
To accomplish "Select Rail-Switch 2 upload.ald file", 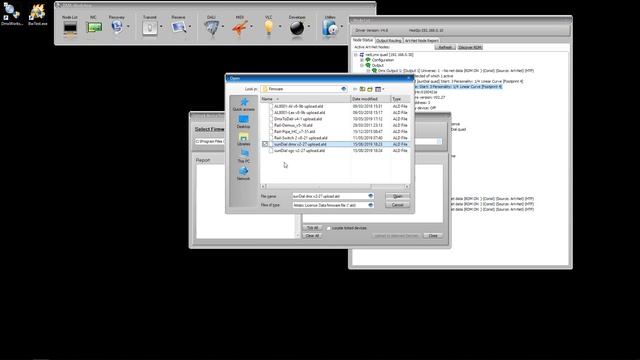I will 301,138.
